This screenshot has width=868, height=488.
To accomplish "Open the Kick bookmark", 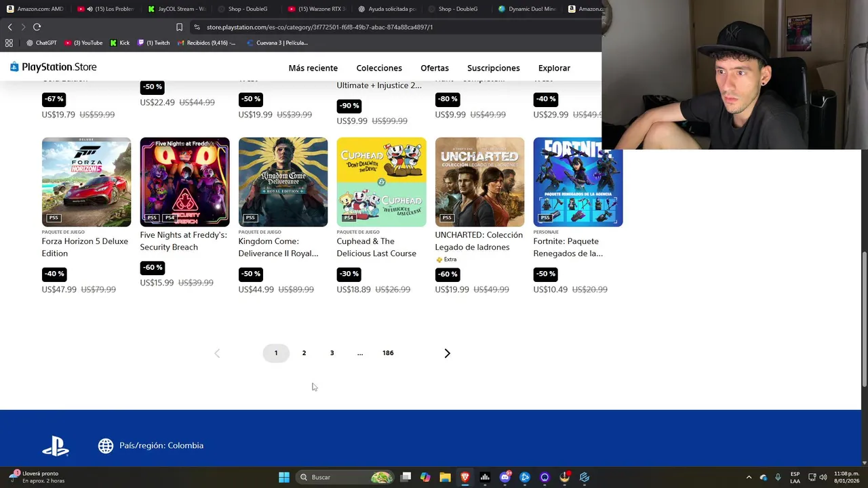I will pos(119,43).
